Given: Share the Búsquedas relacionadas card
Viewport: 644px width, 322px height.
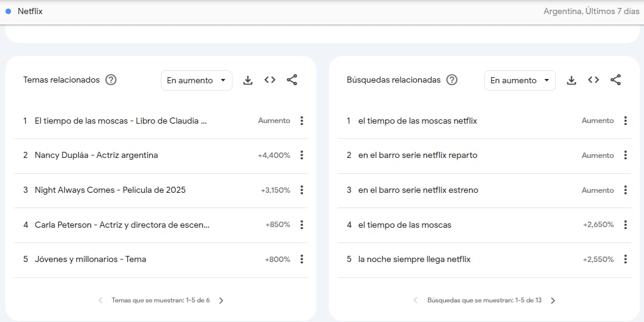Looking at the screenshot, I should click(x=616, y=80).
